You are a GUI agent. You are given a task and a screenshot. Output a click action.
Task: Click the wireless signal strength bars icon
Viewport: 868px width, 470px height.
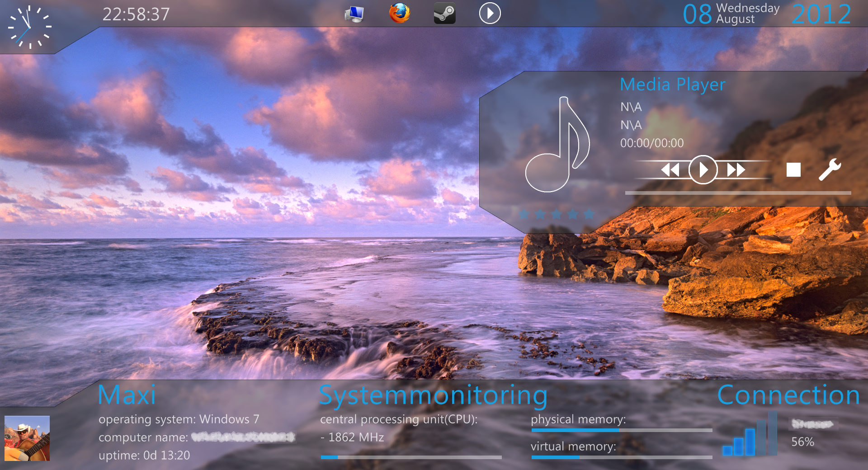pyautogui.click(x=750, y=433)
